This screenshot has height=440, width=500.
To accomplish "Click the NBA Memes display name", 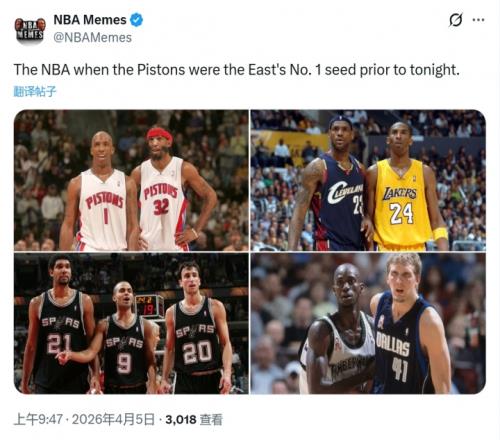I will [x=90, y=20].
